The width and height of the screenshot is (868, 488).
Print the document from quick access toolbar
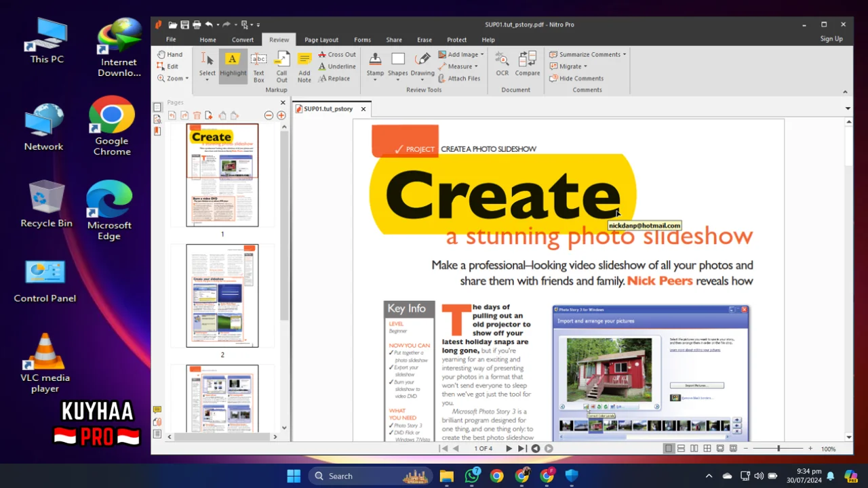[x=197, y=24]
